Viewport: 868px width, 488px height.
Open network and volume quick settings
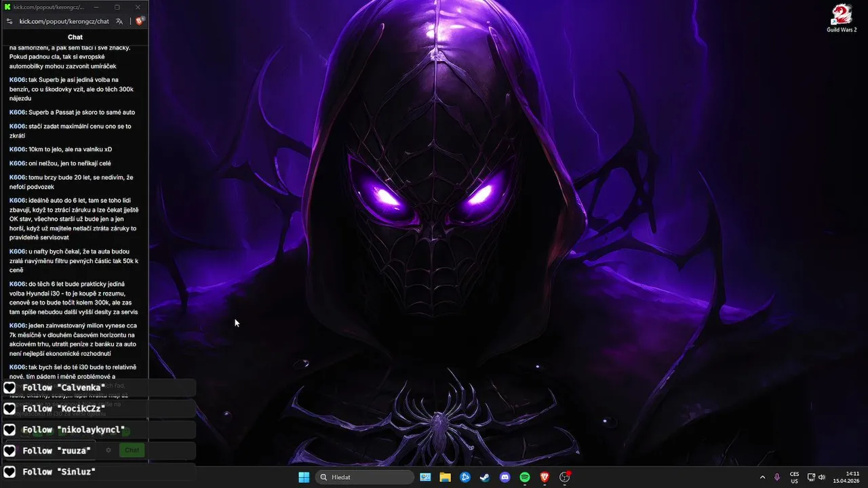tap(816, 477)
